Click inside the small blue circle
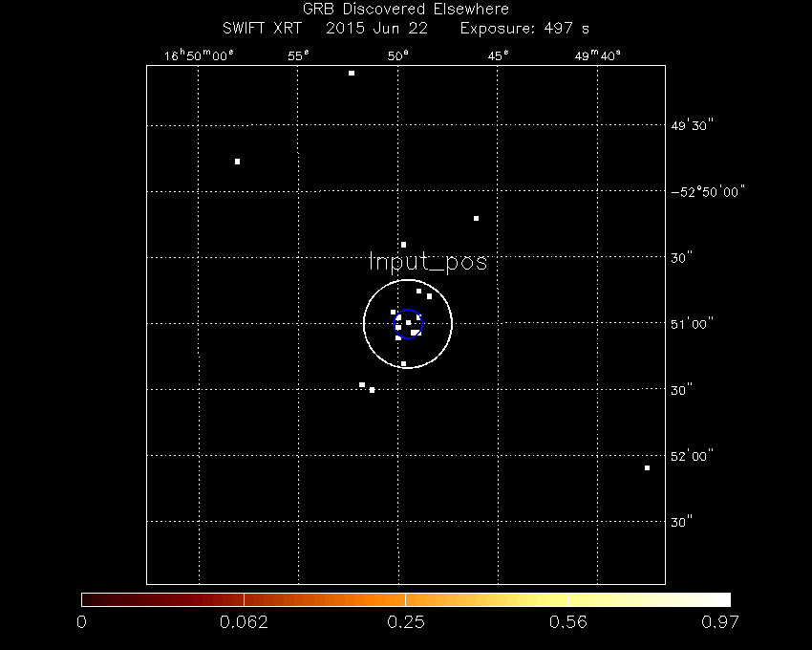 point(408,323)
